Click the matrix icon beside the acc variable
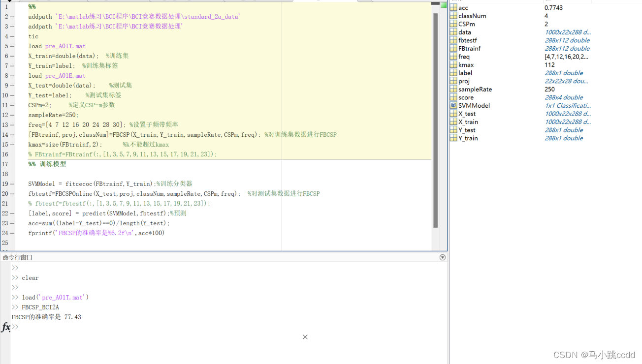This screenshot has width=642, height=364. [453, 7]
